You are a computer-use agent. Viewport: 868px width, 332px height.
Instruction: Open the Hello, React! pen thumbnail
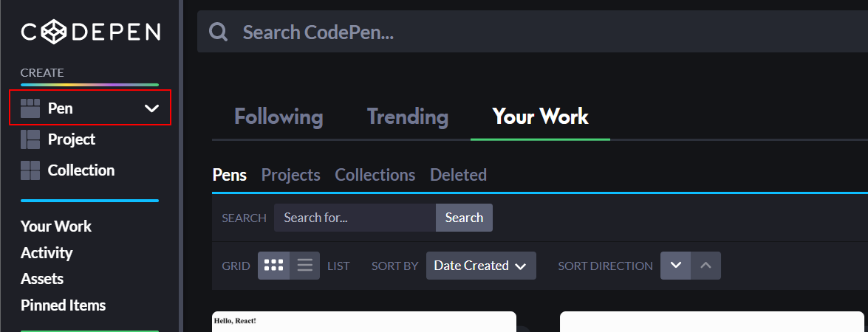363,322
